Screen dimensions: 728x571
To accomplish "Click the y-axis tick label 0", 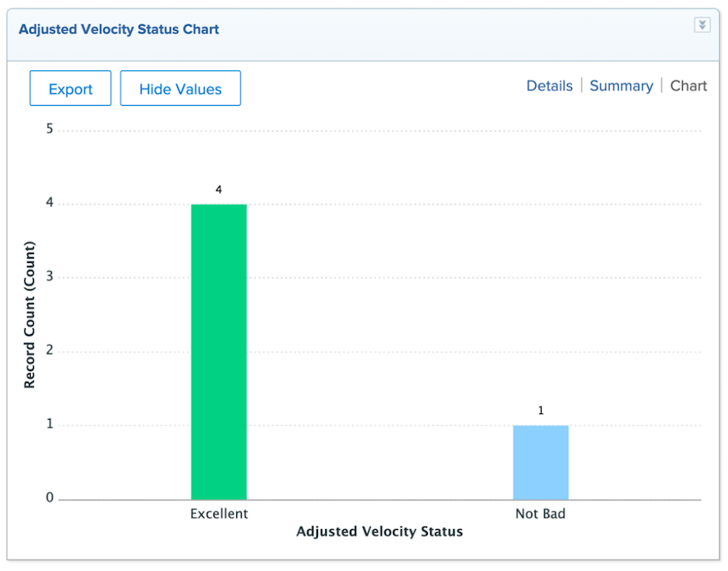I will [49, 498].
